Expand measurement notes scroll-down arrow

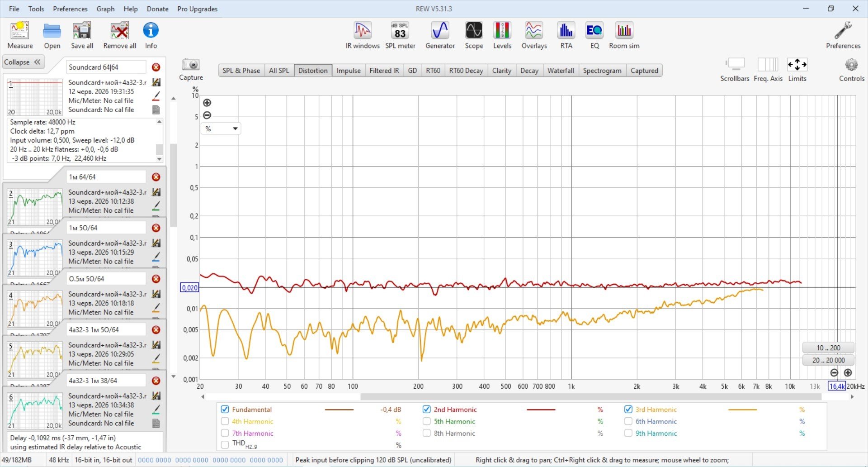point(159,159)
